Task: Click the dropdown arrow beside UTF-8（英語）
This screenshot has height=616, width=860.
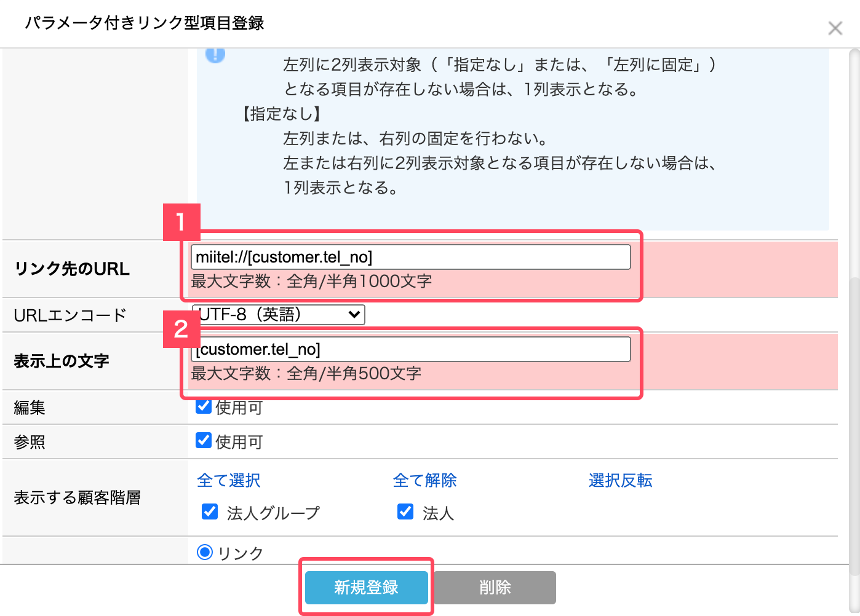Action: [x=354, y=315]
